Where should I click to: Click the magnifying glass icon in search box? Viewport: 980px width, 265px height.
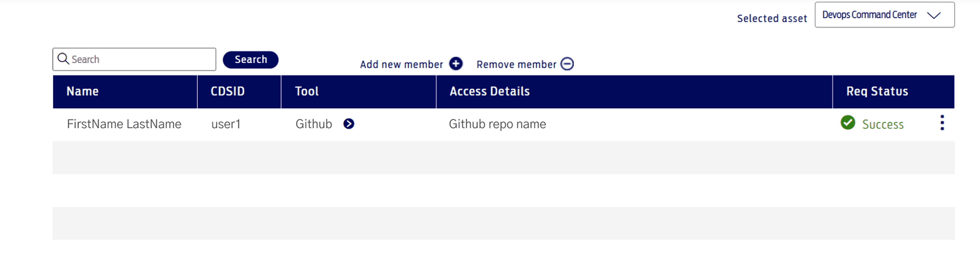click(x=63, y=59)
